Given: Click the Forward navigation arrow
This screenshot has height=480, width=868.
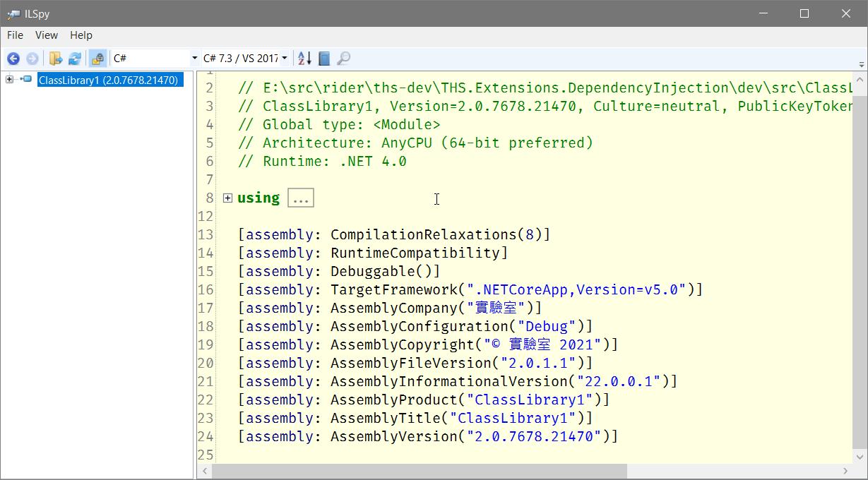Looking at the screenshot, I should tap(32, 59).
